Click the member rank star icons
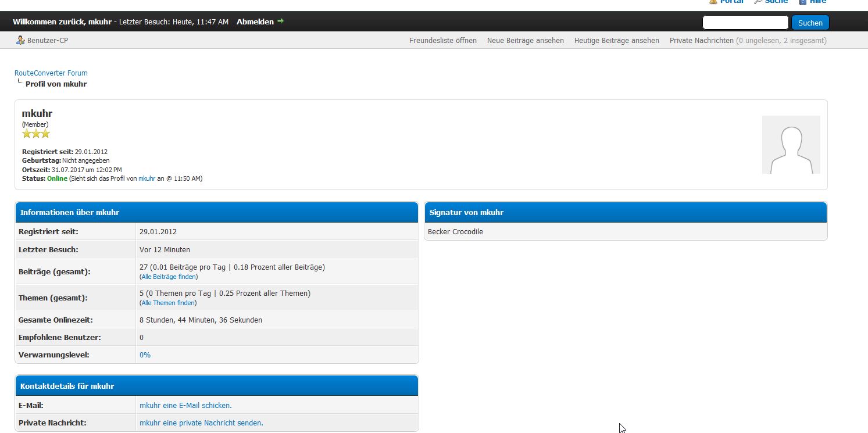Screen dimensions: 868x433 pos(36,134)
